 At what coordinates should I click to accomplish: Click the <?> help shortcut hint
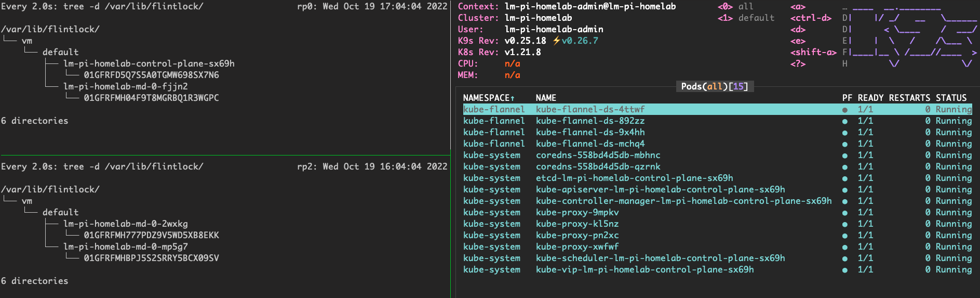pos(798,63)
